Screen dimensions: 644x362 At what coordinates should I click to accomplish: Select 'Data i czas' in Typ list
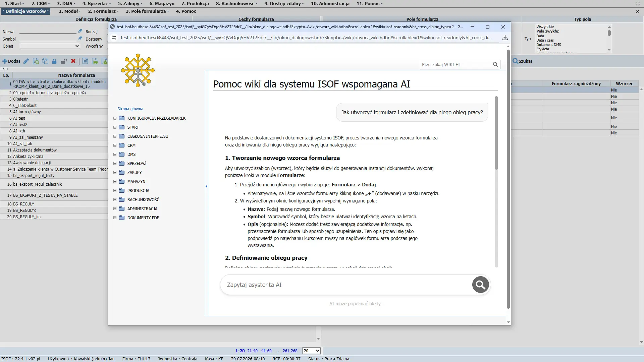click(545, 40)
